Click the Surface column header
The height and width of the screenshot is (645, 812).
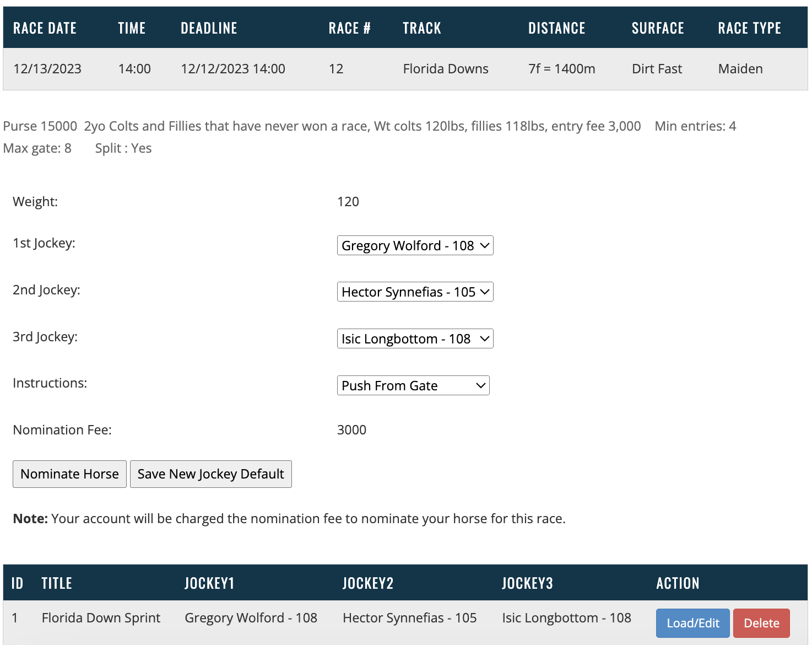tap(657, 28)
